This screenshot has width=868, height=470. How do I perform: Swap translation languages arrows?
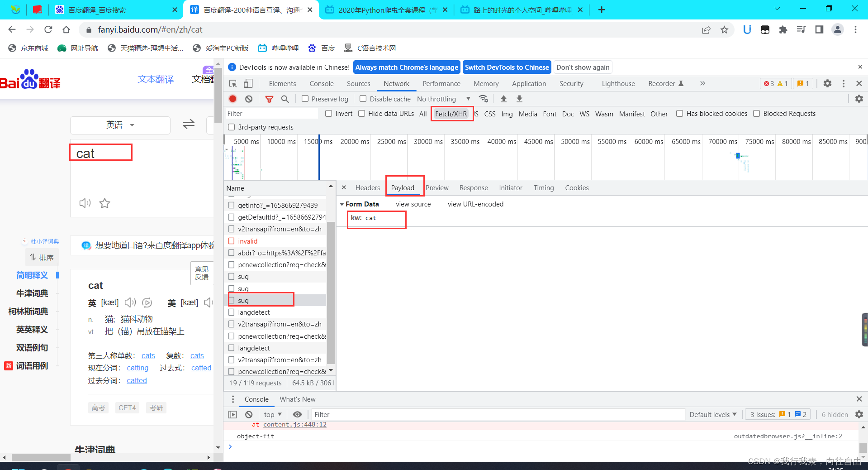click(189, 124)
